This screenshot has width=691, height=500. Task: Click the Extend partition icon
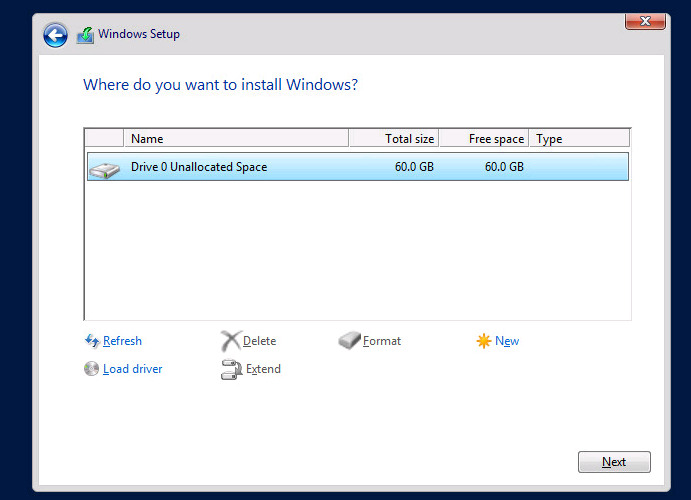231,369
